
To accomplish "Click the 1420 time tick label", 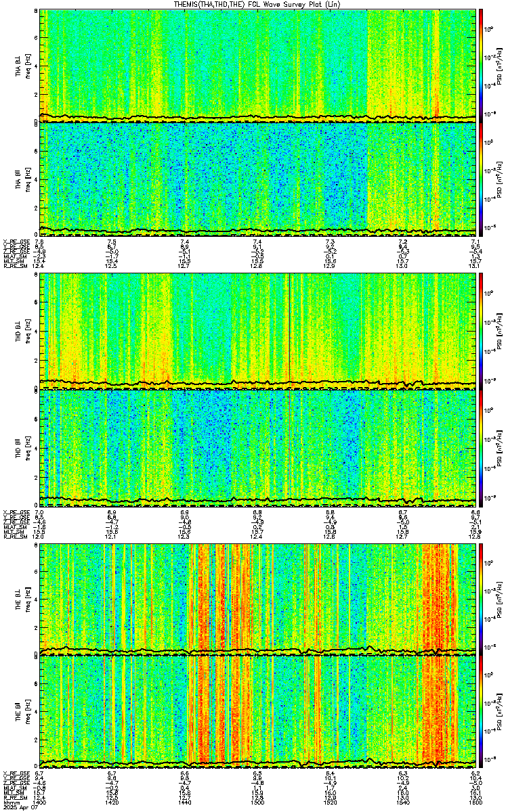I will click(x=112, y=803).
